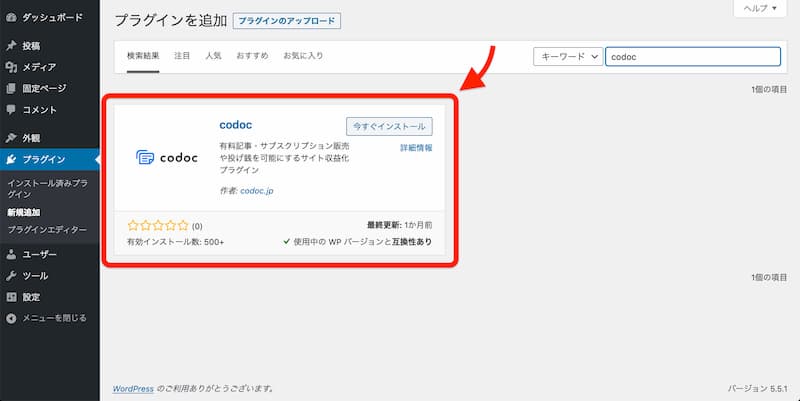
Task: Switch to 検索結果 tab
Action: (x=143, y=56)
